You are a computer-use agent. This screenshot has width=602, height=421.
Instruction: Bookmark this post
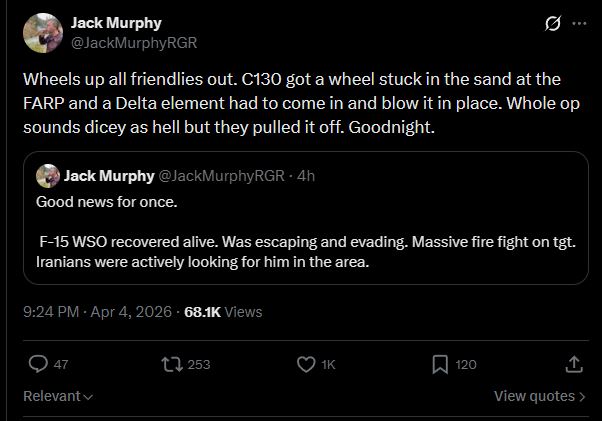tap(440, 364)
